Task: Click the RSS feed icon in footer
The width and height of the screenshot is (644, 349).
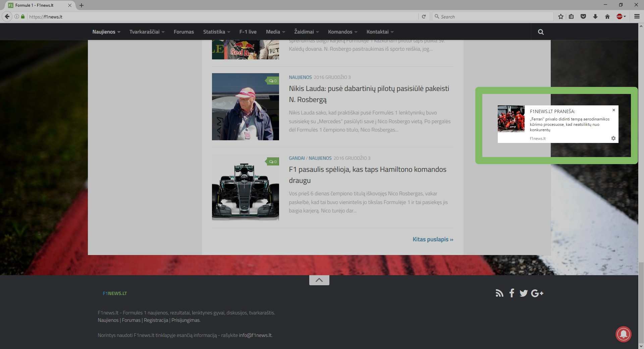Action: point(499,293)
